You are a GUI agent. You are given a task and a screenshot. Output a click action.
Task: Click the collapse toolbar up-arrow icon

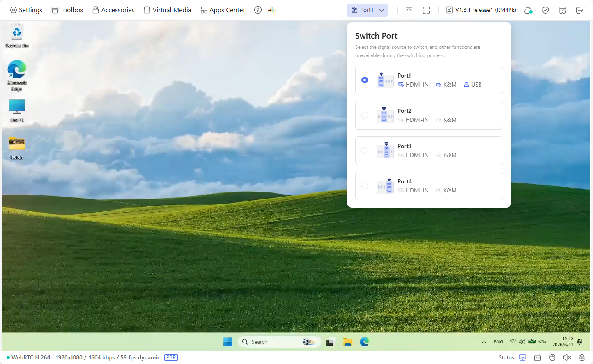(409, 10)
